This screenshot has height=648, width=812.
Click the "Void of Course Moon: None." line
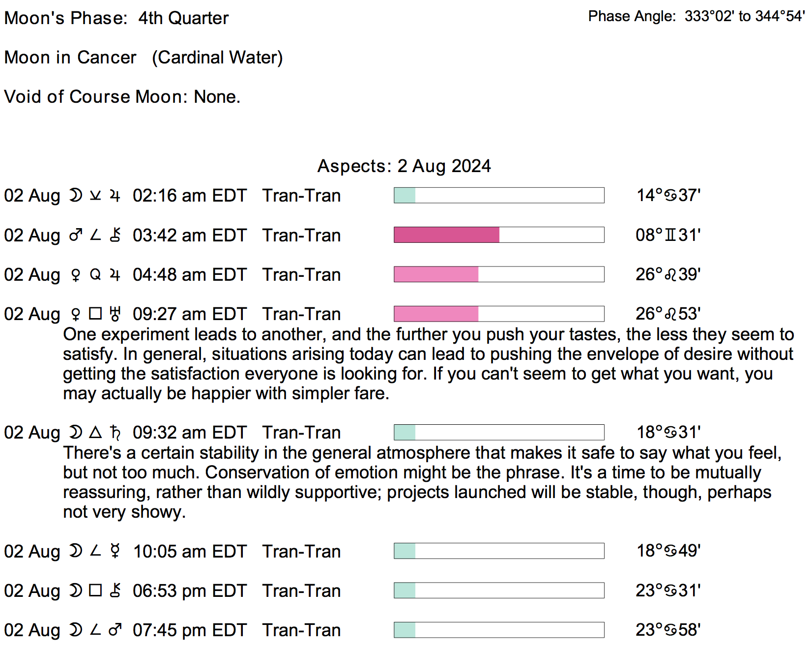[x=122, y=97]
